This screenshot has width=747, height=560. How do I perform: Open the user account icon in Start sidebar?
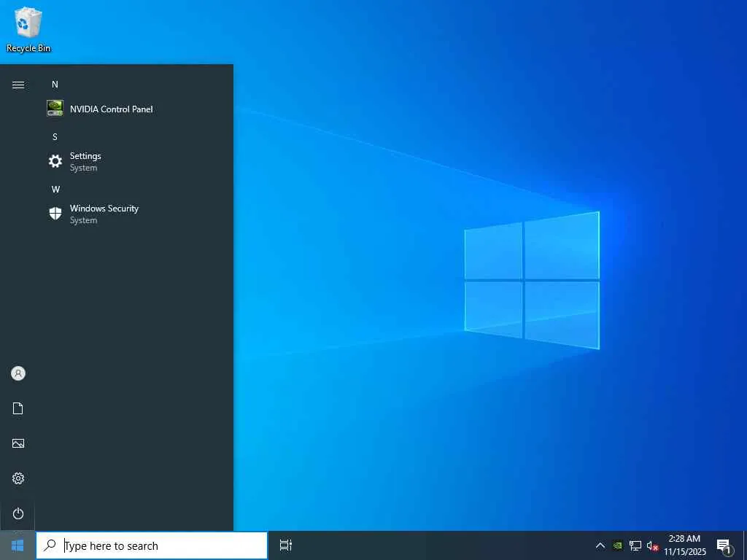18,373
